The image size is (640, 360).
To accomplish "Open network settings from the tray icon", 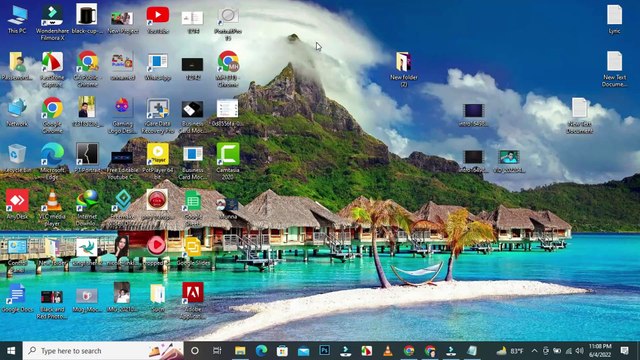I will click(x=569, y=351).
